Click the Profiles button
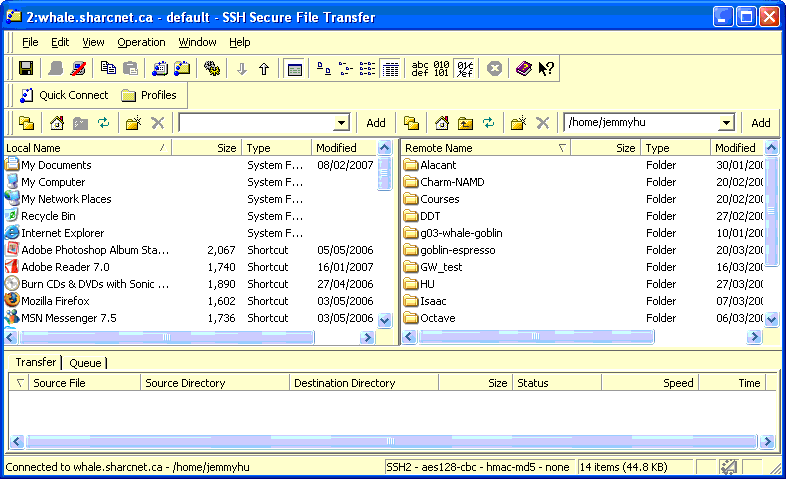This screenshot has width=786, height=479. point(148,96)
